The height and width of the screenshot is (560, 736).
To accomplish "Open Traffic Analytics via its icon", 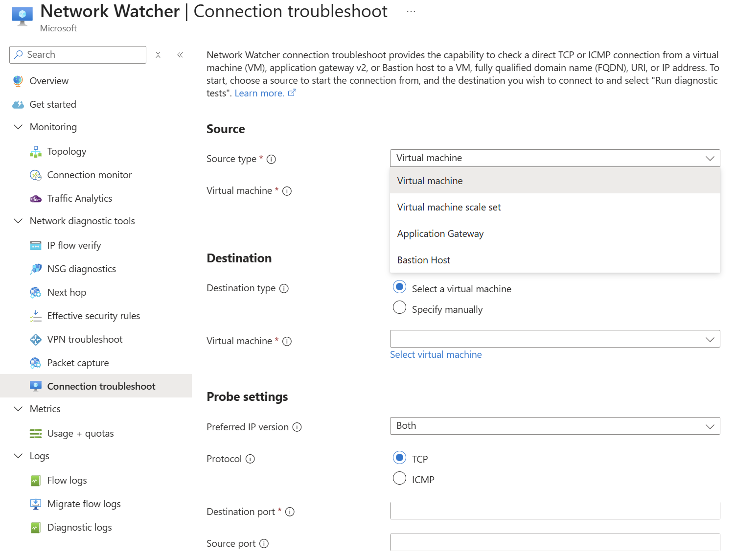I will pyautogui.click(x=36, y=199).
